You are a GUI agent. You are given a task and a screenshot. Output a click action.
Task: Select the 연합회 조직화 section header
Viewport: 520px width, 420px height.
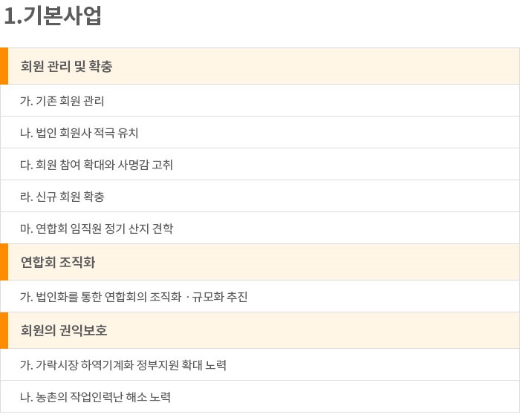[260, 263]
